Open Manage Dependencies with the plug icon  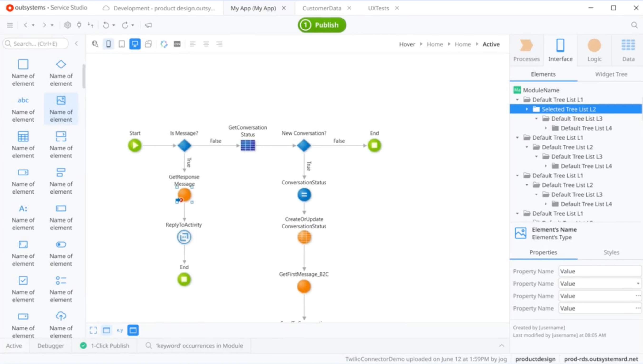pos(79,25)
